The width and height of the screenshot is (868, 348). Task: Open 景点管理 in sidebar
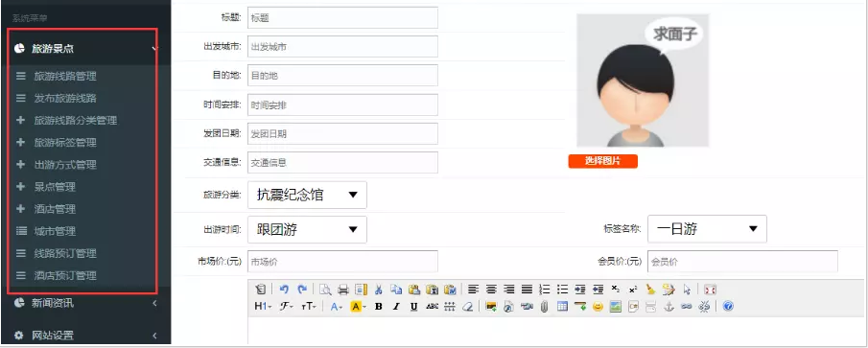coord(55,186)
